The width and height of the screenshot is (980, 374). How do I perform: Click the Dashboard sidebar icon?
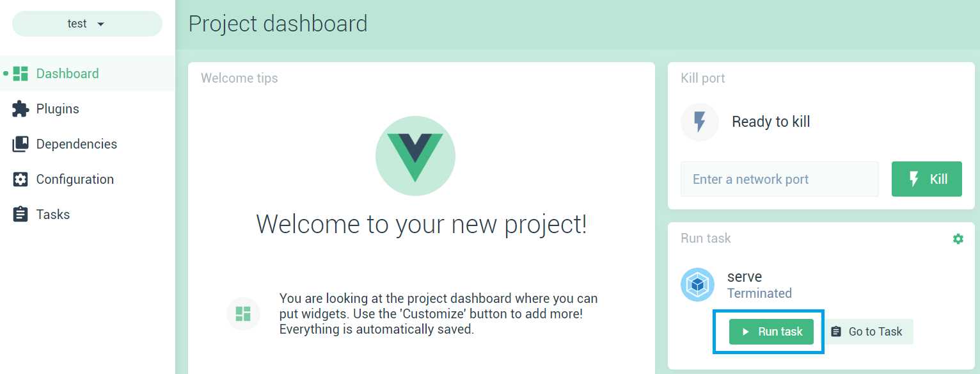click(x=19, y=73)
